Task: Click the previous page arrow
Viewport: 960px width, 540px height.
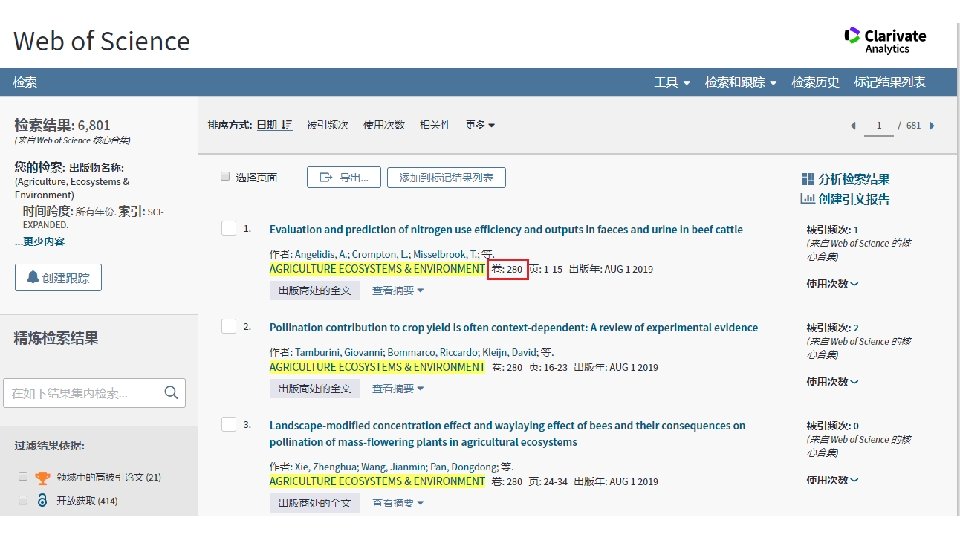Action: coord(853,126)
